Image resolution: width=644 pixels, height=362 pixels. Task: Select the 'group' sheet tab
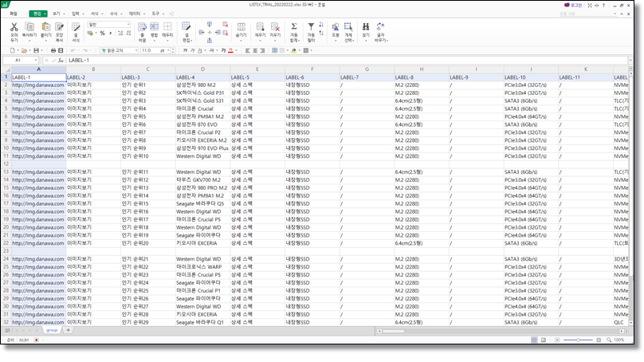click(52, 330)
